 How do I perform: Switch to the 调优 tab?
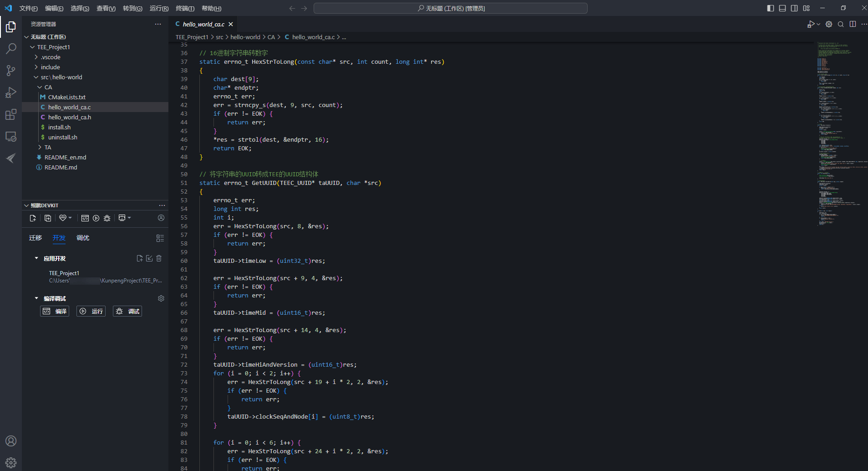83,238
